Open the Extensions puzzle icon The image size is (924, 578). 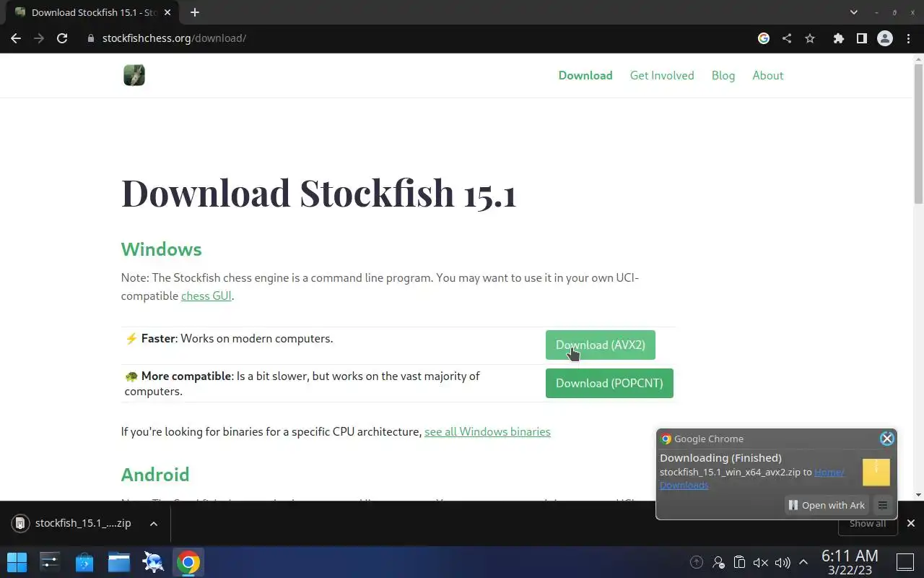coord(838,38)
